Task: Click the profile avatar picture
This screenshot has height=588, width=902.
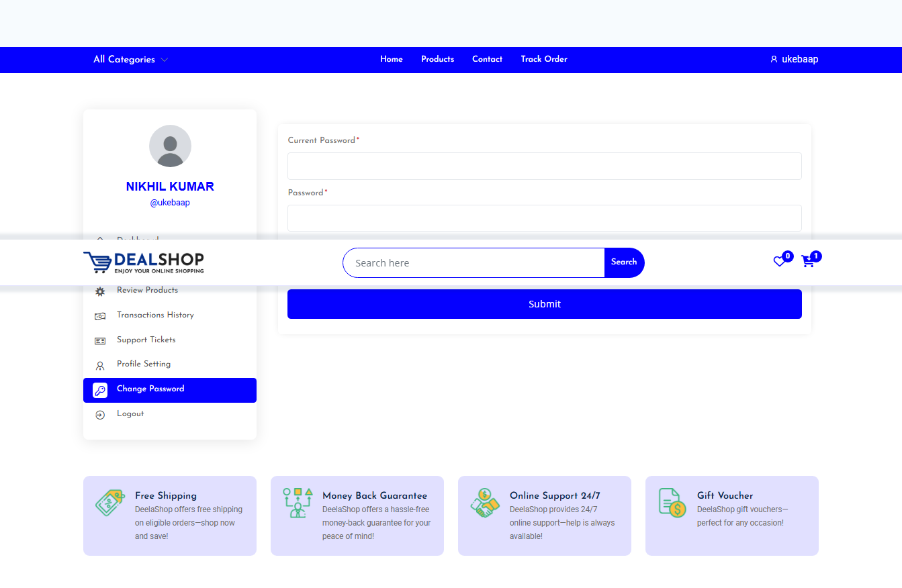Action: [170, 146]
